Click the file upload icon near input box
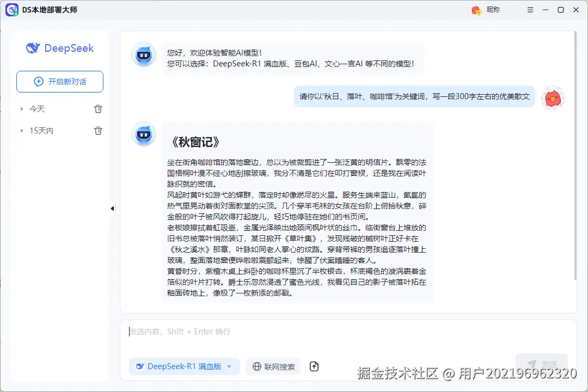Image resolution: width=588 pixels, height=392 pixels. pyautogui.click(x=314, y=366)
